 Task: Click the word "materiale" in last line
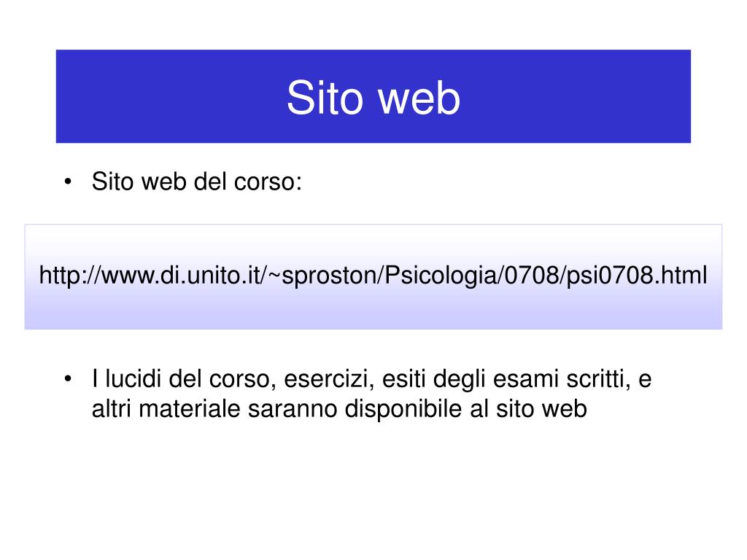(189, 409)
